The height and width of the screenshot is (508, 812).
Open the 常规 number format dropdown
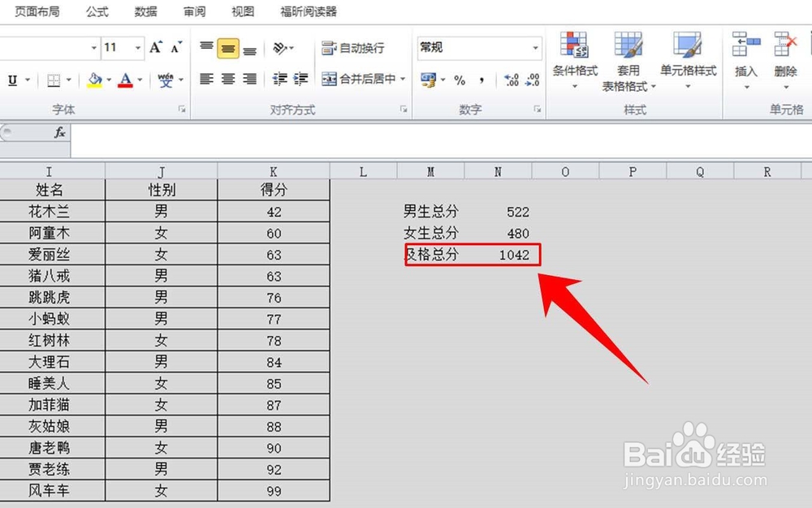(536, 48)
